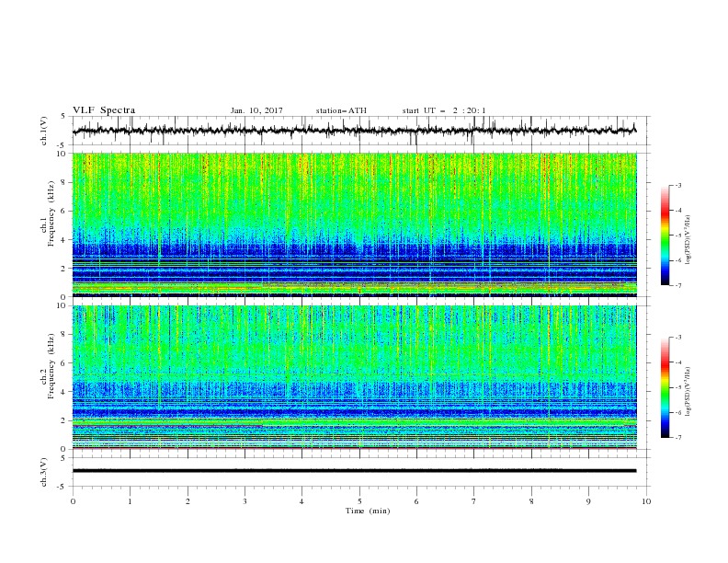The image size is (728, 563).
Task: Click the "8" kHz tick on ch.1 frequency axis
Action: pos(63,182)
